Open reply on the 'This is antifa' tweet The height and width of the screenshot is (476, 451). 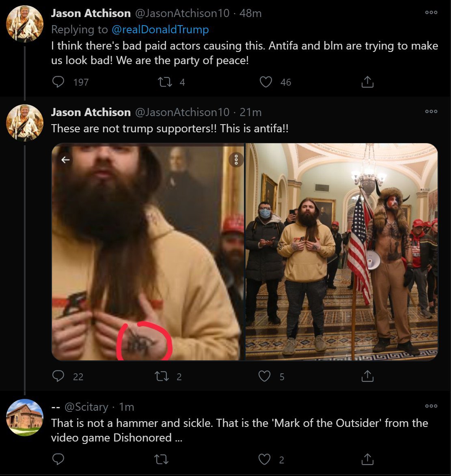59,377
